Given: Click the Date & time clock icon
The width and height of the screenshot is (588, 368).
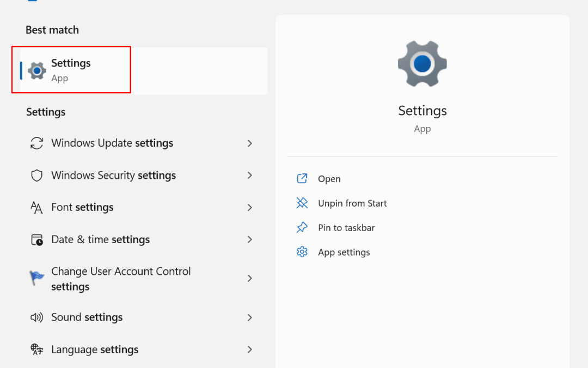Looking at the screenshot, I should 36,239.
